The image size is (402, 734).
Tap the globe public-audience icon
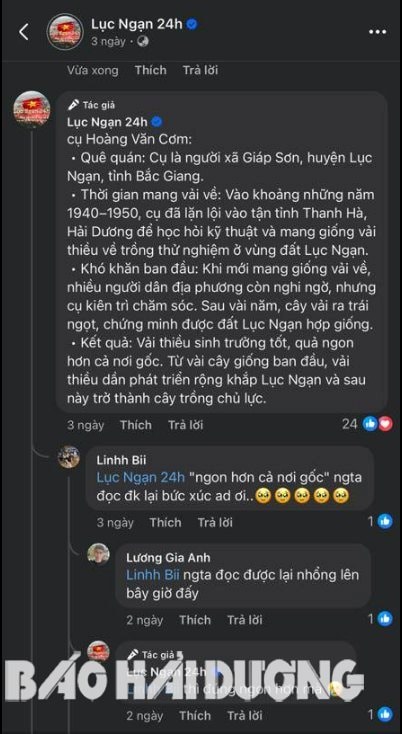coord(143,42)
